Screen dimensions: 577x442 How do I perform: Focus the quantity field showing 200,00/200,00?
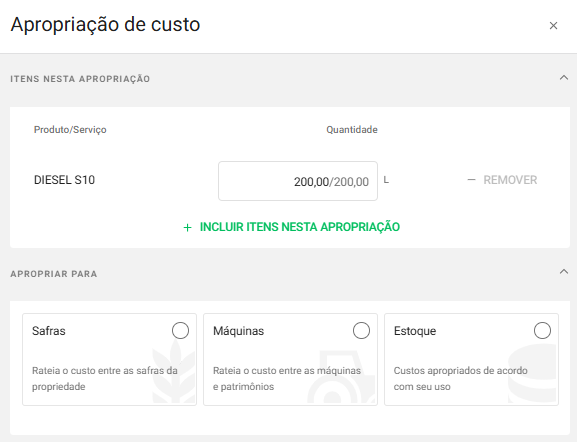[x=298, y=181]
